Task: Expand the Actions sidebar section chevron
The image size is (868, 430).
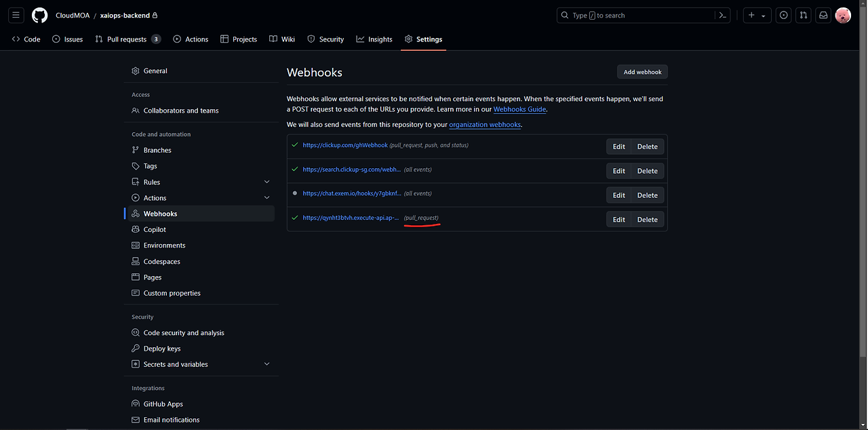Action: (x=267, y=198)
